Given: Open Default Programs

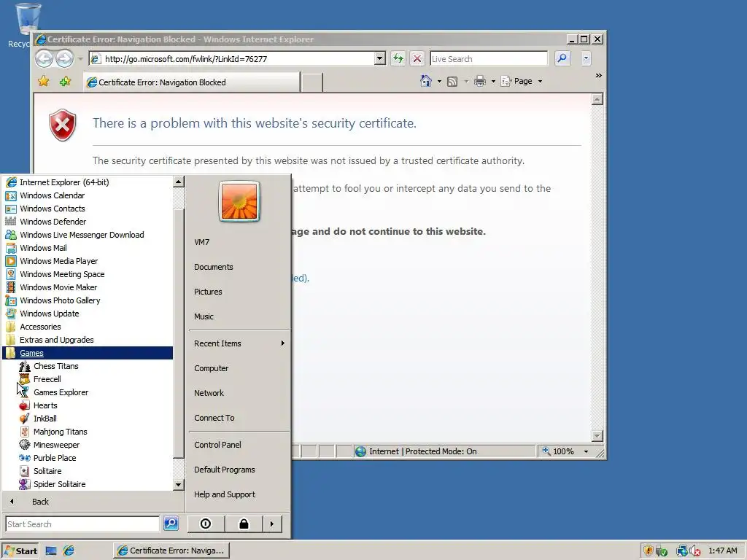Looking at the screenshot, I should tap(225, 470).
